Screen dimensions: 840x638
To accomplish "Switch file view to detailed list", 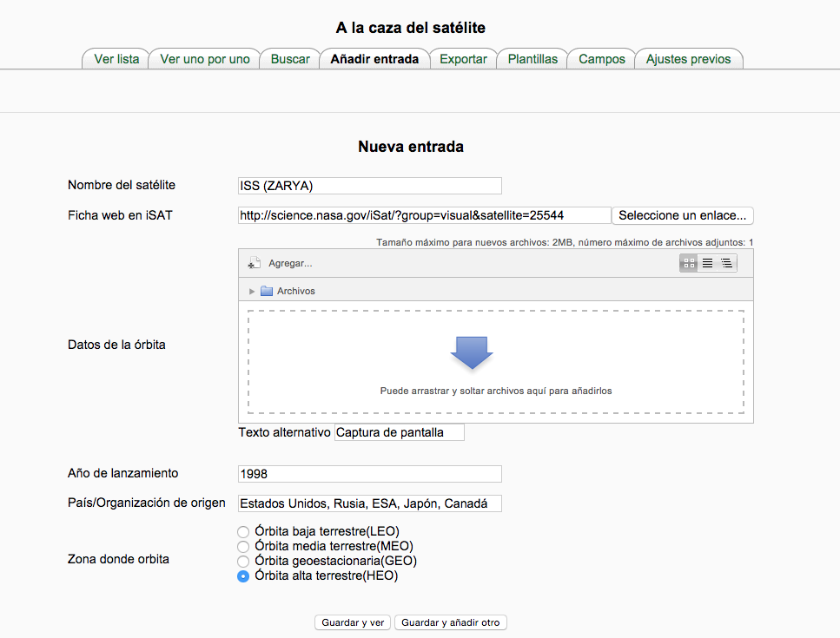I will pyautogui.click(x=708, y=263).
